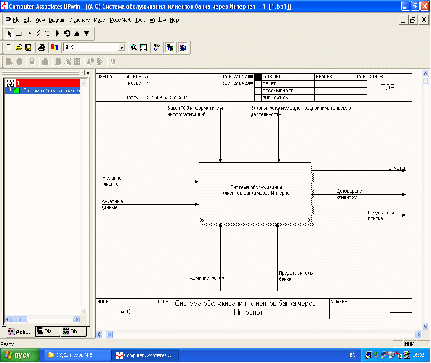Screen dimensions: 431x363
Task: Click diagram horizontal scrollbar right arrow
Action: (x=418, y=334)
